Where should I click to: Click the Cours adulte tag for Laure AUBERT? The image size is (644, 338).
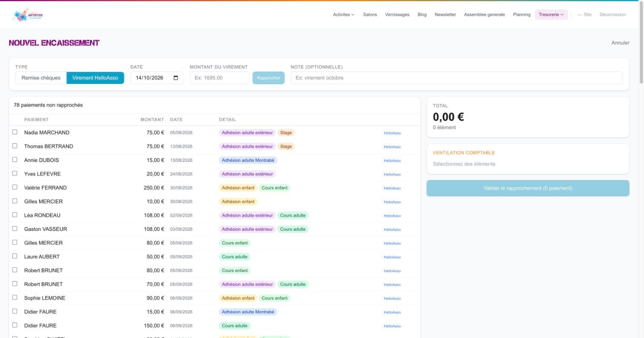pyautogui.click(x=234, y=257)
